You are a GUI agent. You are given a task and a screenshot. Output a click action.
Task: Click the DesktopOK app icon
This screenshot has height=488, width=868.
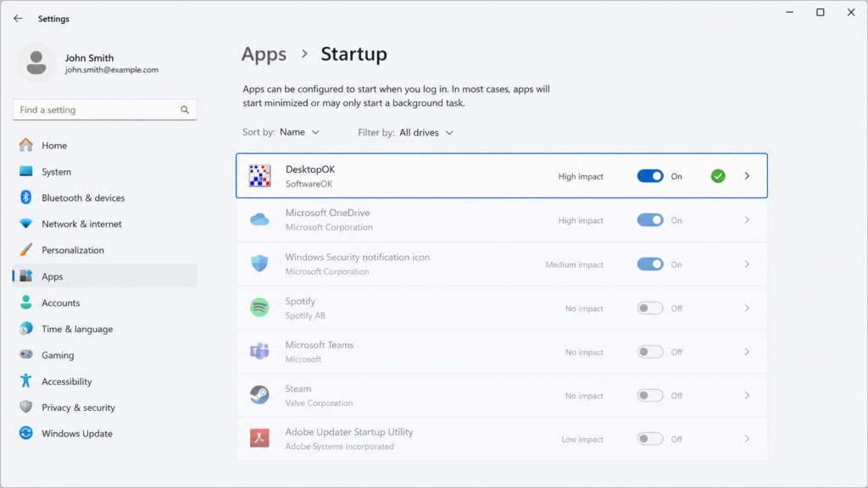pyautogui.click(x=259, y=176)
